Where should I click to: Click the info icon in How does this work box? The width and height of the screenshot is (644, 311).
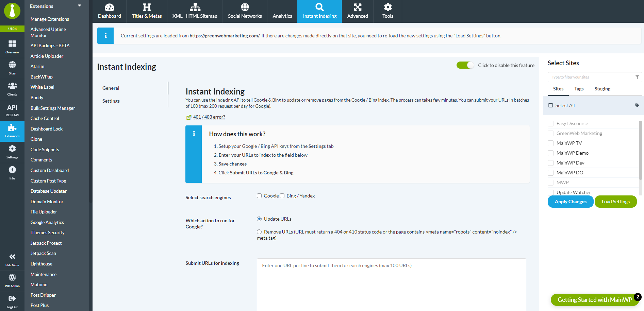coord(194,134)
